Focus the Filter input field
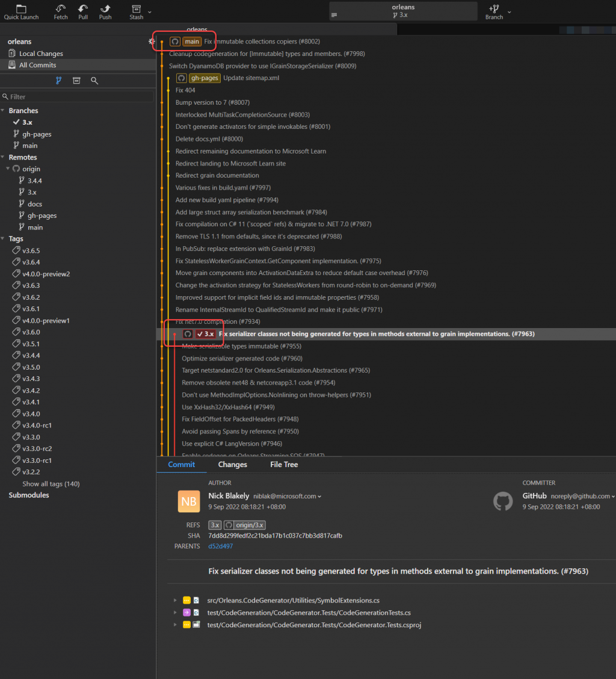Image resolution: width=616 pixels, height=679 pixels. coord(78,96)
